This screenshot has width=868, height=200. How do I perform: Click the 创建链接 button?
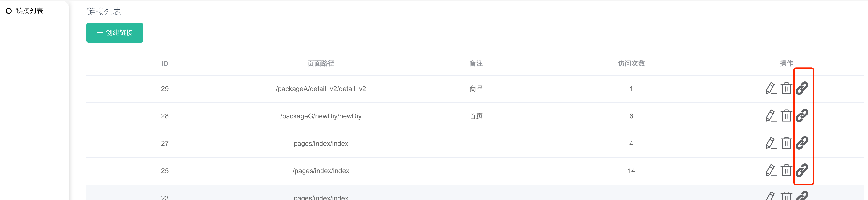point(115,33)
